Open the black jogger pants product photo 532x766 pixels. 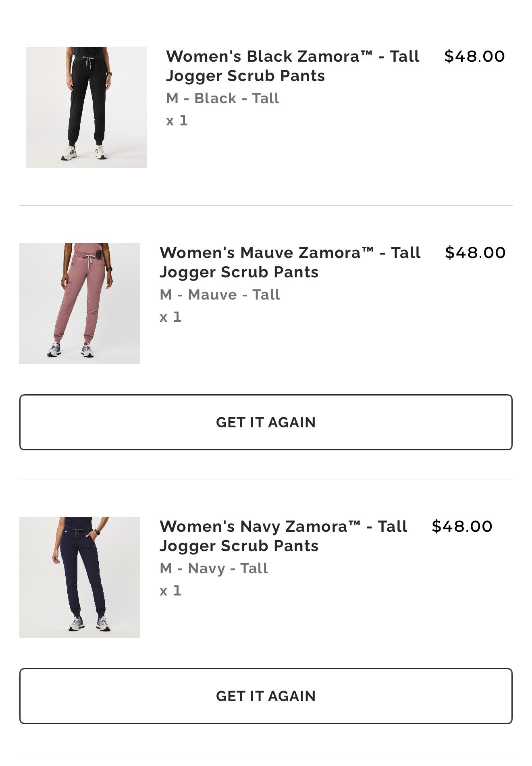tap(86, 107)
